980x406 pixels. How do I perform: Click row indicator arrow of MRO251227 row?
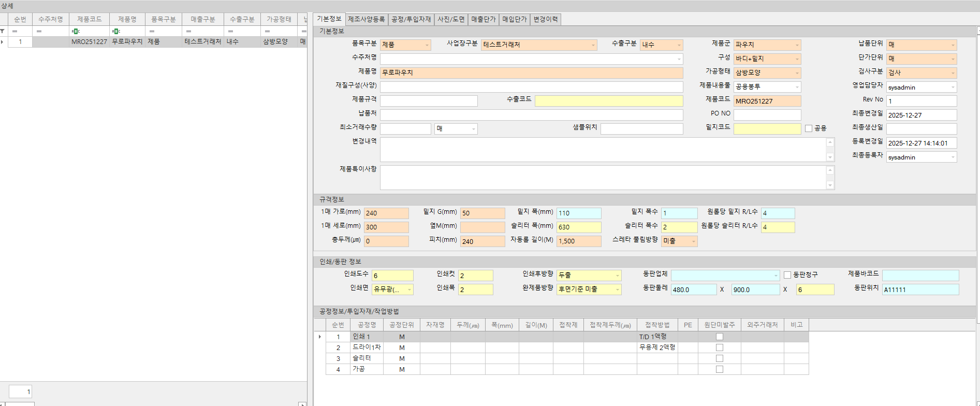(3, 41)
